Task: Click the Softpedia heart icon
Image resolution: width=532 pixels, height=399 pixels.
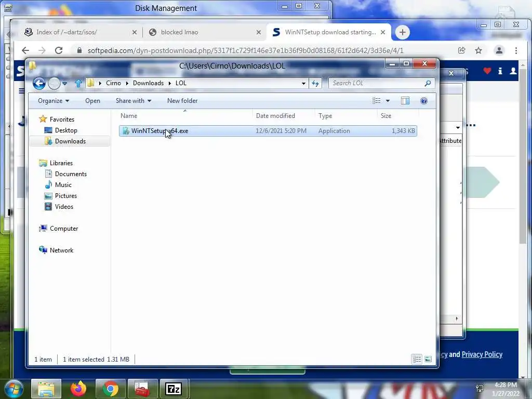Action: (487, 71)
